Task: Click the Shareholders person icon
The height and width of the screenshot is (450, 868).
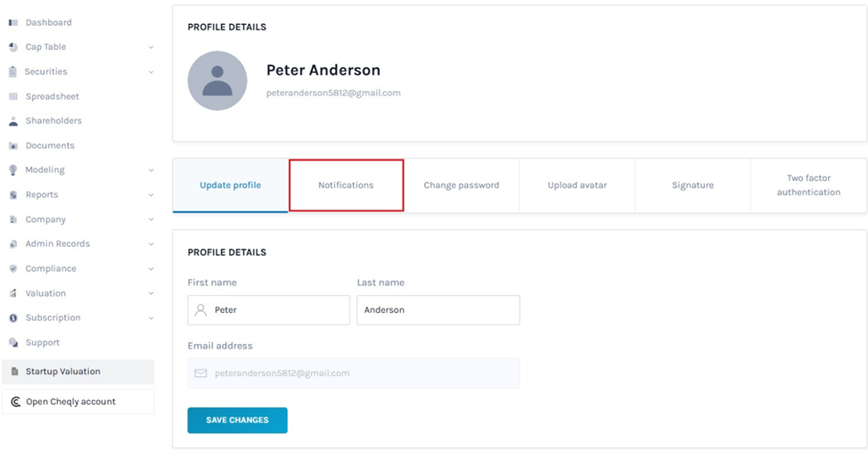Action: (x=13, y=120)
